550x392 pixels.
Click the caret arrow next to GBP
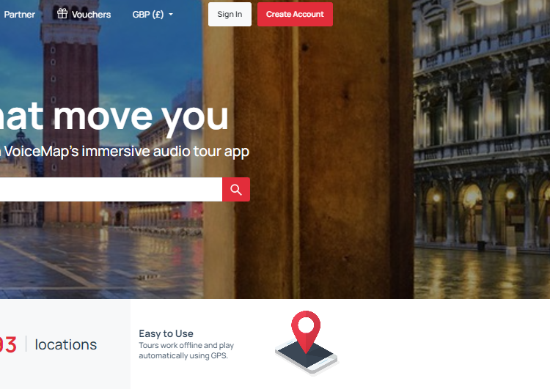click(x=171, y=15)
